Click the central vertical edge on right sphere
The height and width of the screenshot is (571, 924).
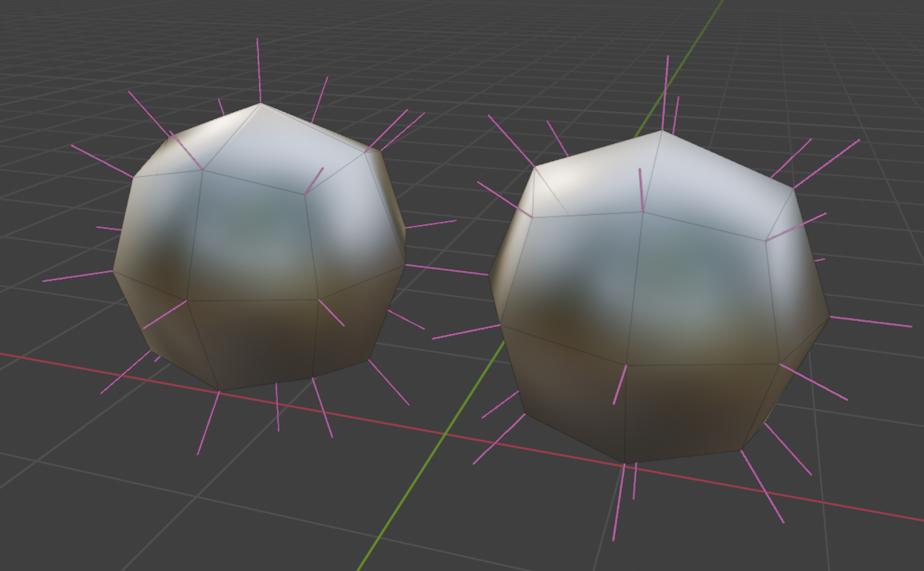636,288
